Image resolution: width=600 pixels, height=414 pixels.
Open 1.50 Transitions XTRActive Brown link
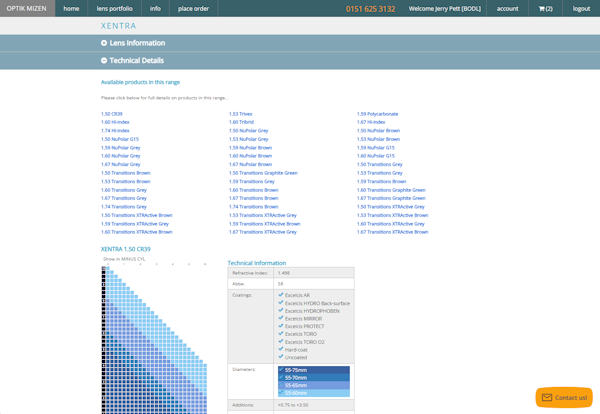coord(137,215)
